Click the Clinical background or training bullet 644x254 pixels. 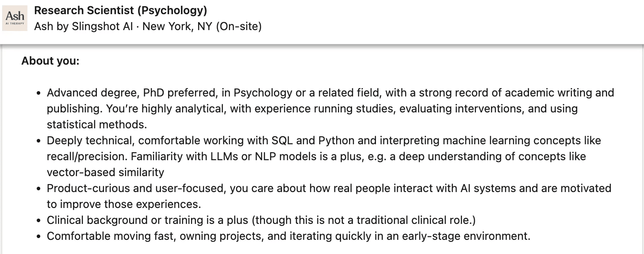(261, 220)
